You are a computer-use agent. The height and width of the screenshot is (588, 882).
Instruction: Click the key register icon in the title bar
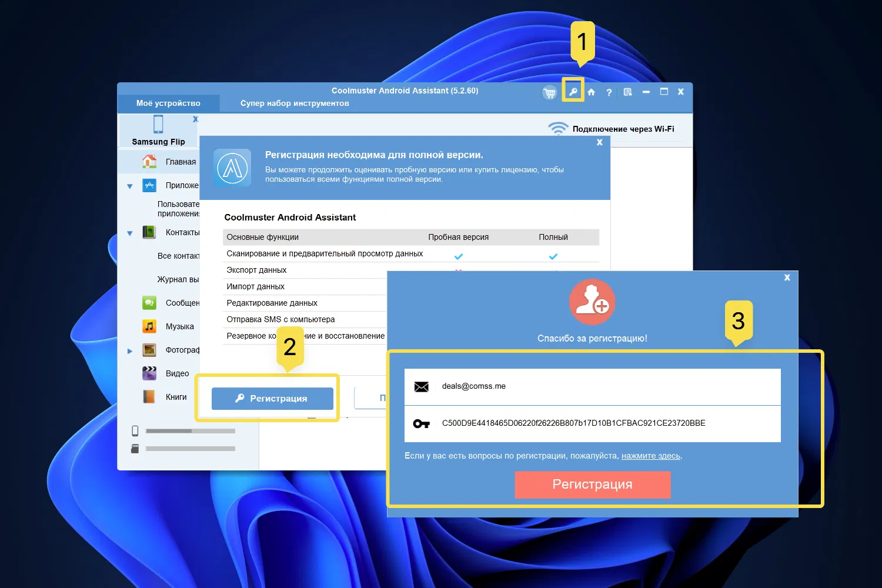point(573,92)
